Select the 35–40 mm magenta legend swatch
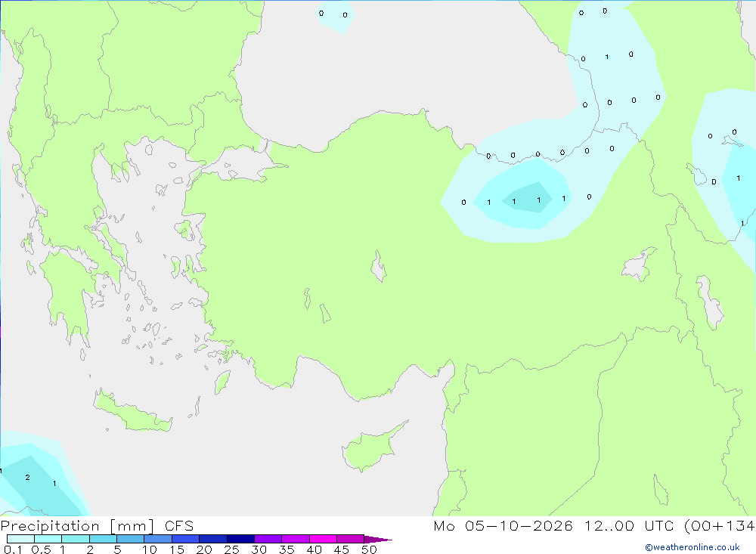The height and width of the screenshot is (554, 756). [x=296, y=539]
